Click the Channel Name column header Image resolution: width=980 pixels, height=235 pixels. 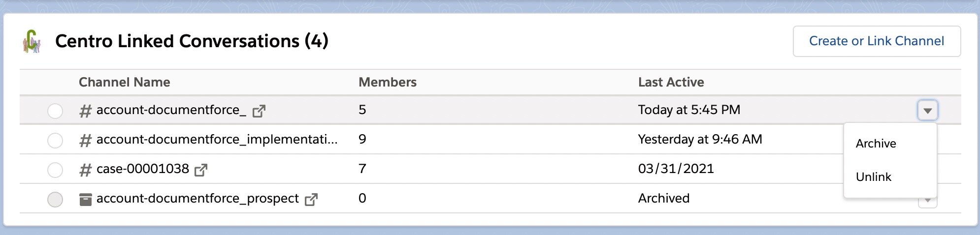click(x=125, y=82)
